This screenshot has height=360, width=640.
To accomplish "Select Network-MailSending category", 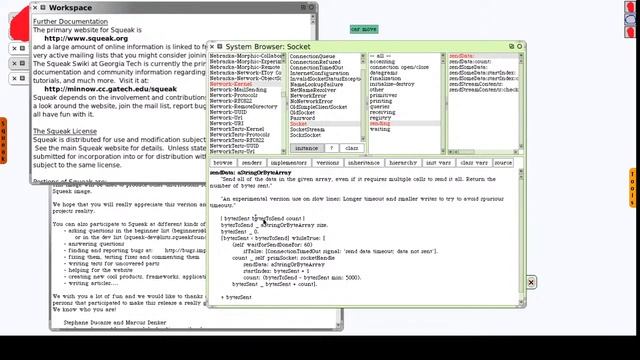I will click(x=246, y=90).
